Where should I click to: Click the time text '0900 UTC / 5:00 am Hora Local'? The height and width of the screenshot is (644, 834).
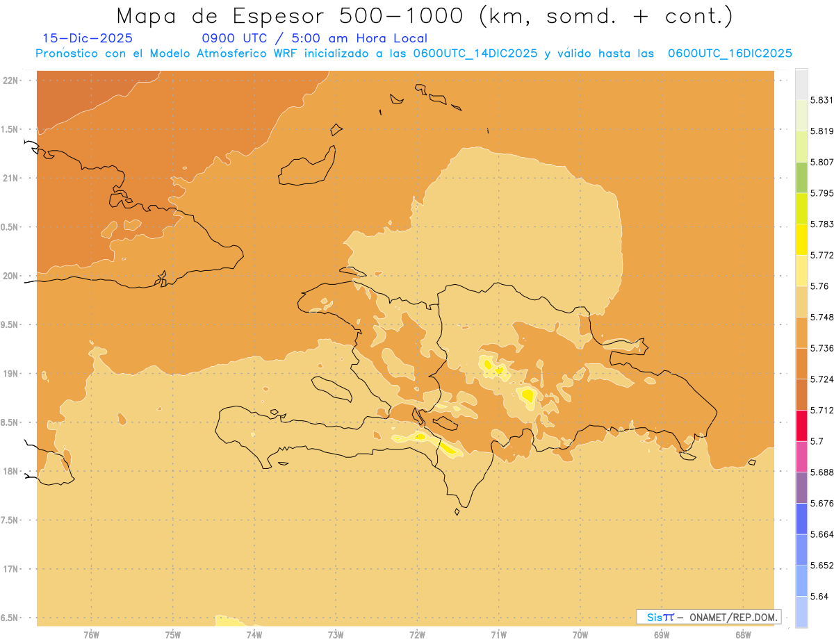coord(314,38)
